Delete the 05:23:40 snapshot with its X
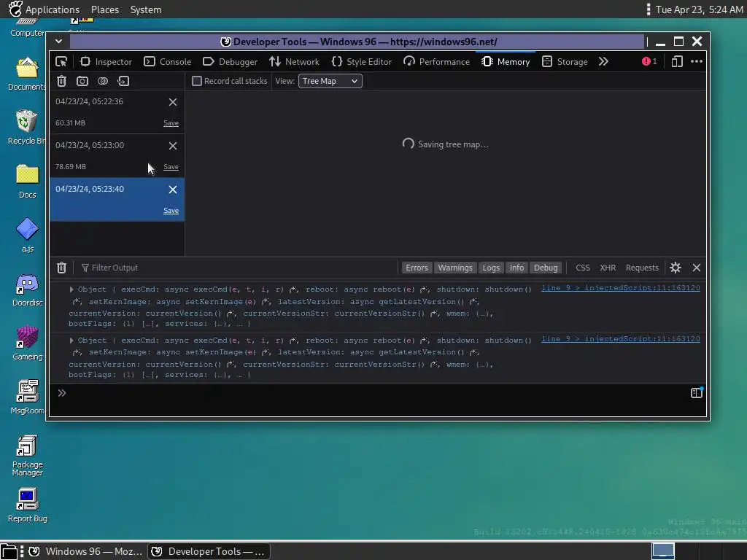The image size is (747, 560). click(x=173, y=190)
